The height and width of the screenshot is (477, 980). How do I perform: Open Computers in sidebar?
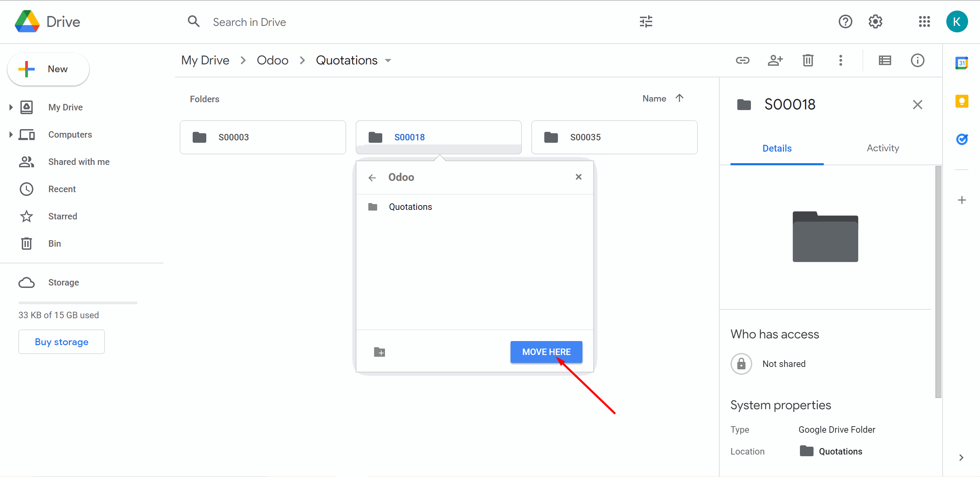(x=70, y=134)
